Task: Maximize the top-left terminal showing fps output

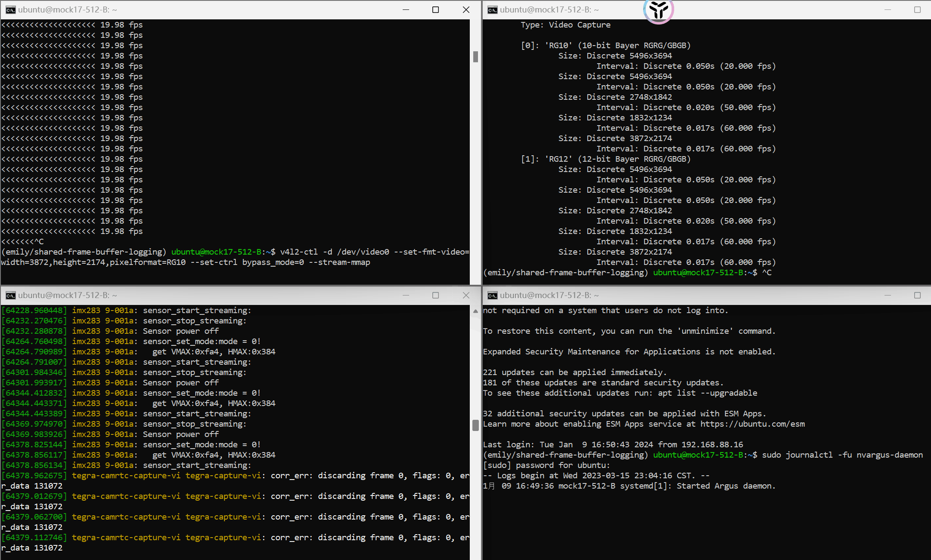Action: coord(435,10)
